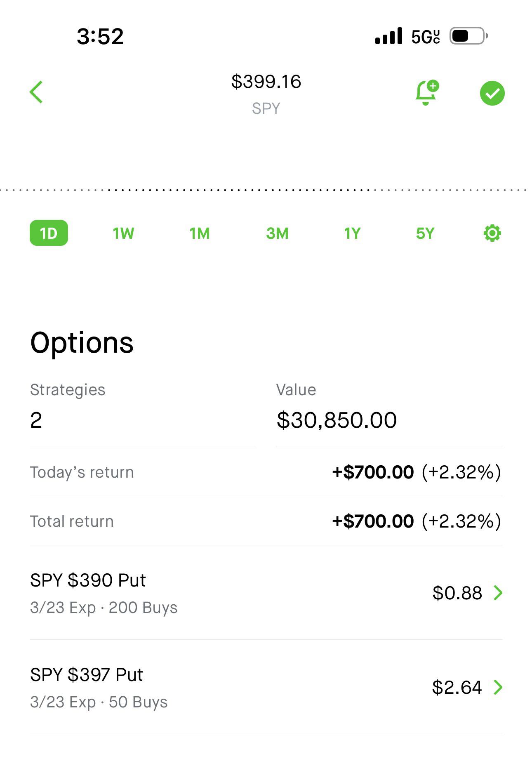Tap the dotted chart baseline
This screenshot has height=780, width=532.
(266, 190)
